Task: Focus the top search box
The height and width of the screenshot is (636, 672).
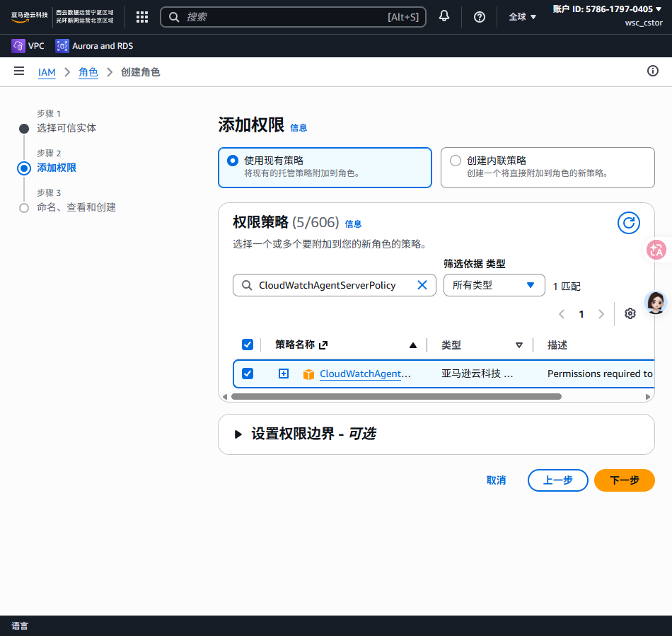Action: 293,17
